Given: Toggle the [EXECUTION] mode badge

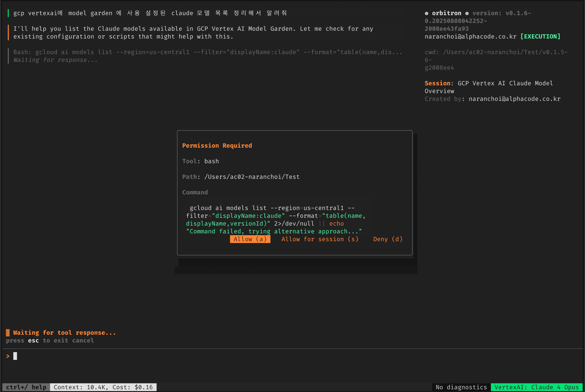Looking at the screenshot, I should tap(540, 37).
